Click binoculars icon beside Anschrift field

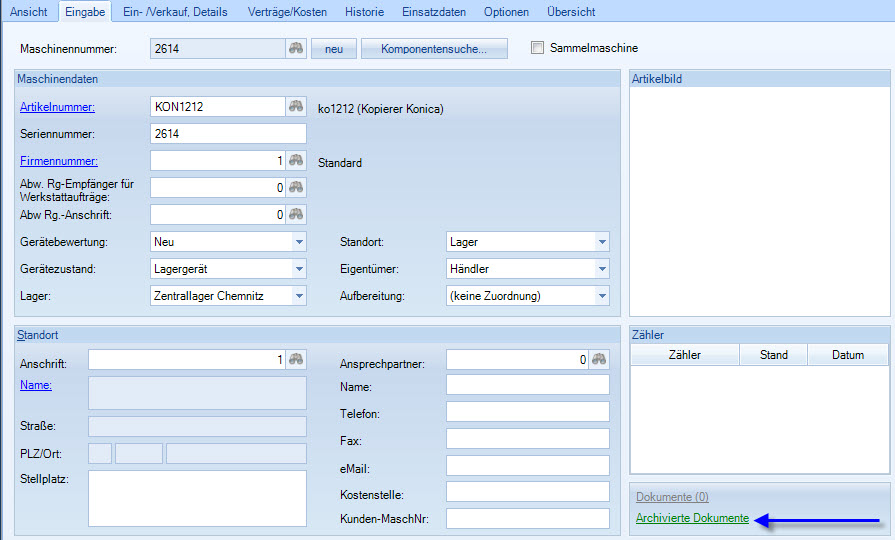(296, 360)
